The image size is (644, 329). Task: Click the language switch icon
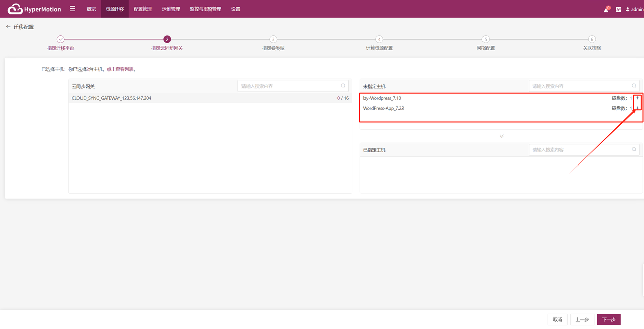[619, 9]
